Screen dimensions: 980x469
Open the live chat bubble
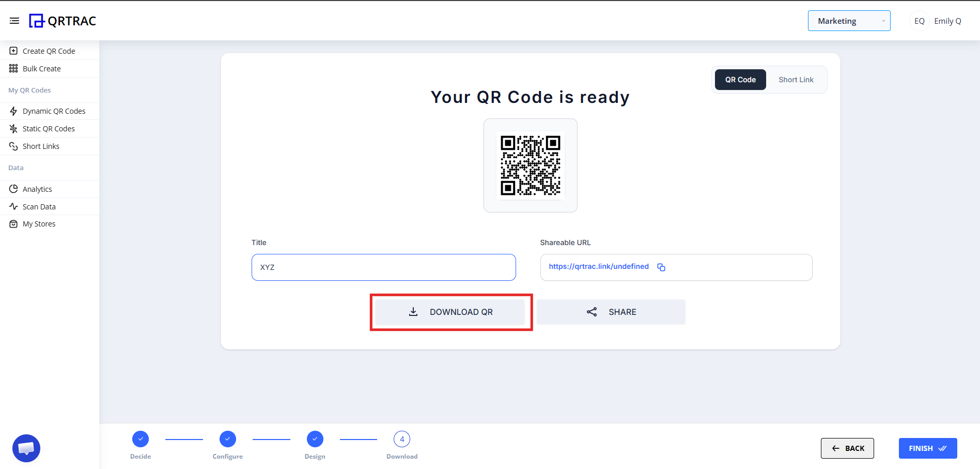[26, 448]
